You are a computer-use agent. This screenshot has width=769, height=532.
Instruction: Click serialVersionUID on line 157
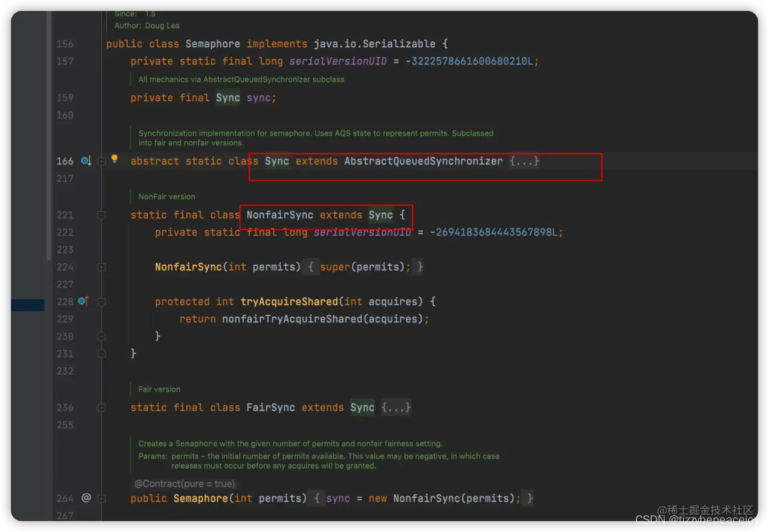click(x=338, y=61)
